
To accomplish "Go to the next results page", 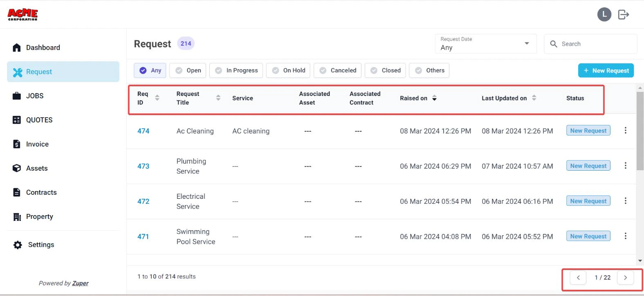I will pos(625,278).
